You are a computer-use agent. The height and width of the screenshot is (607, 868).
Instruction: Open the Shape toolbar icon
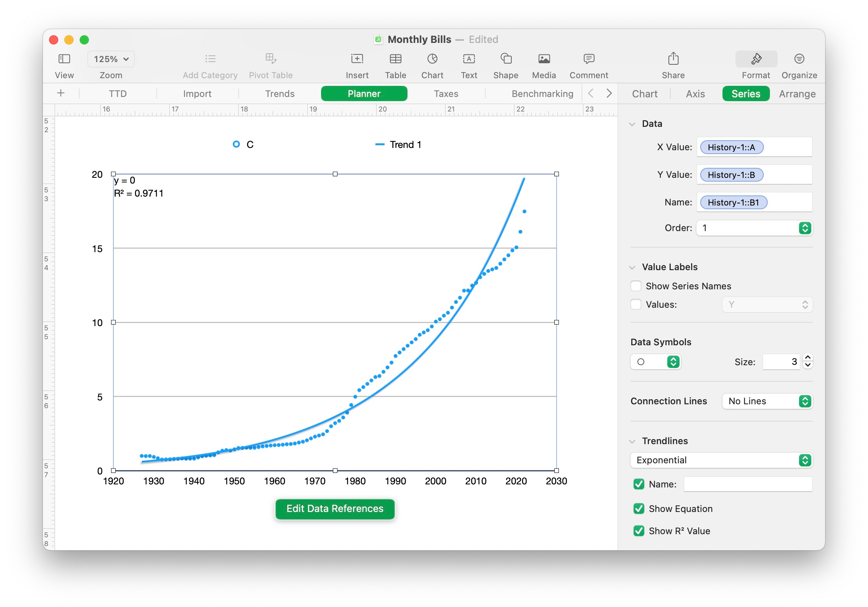506,59
